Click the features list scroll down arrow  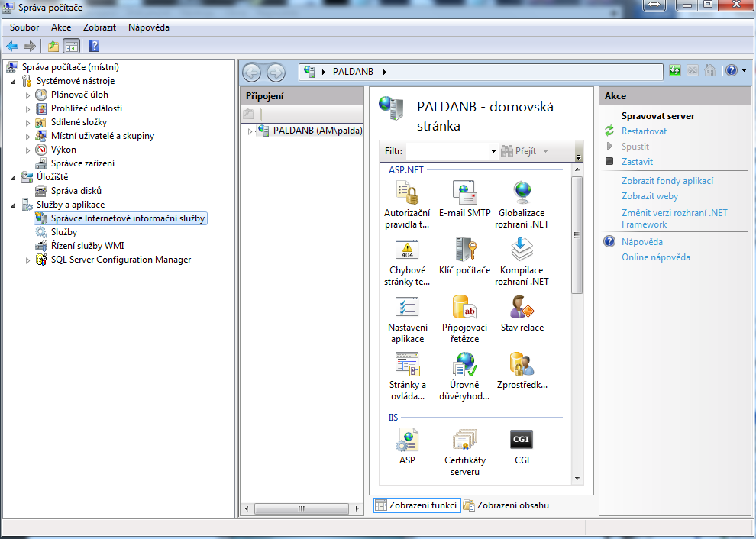(577, 479)
